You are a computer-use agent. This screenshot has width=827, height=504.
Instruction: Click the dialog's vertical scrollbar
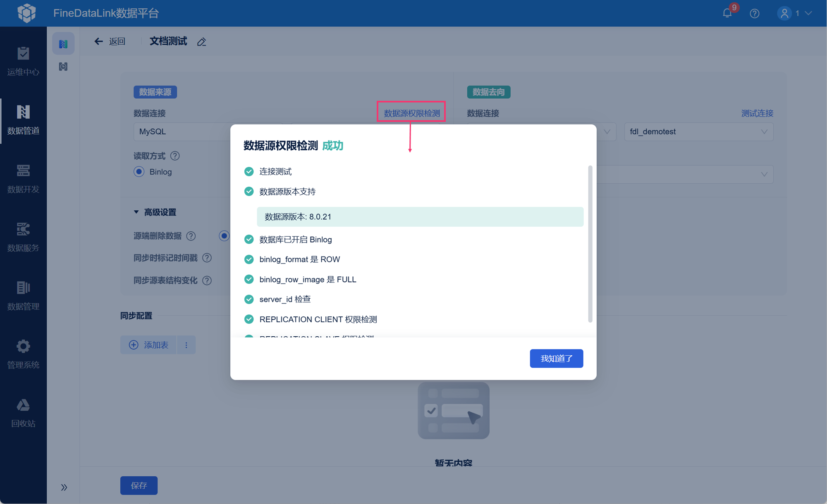(590, 244)
